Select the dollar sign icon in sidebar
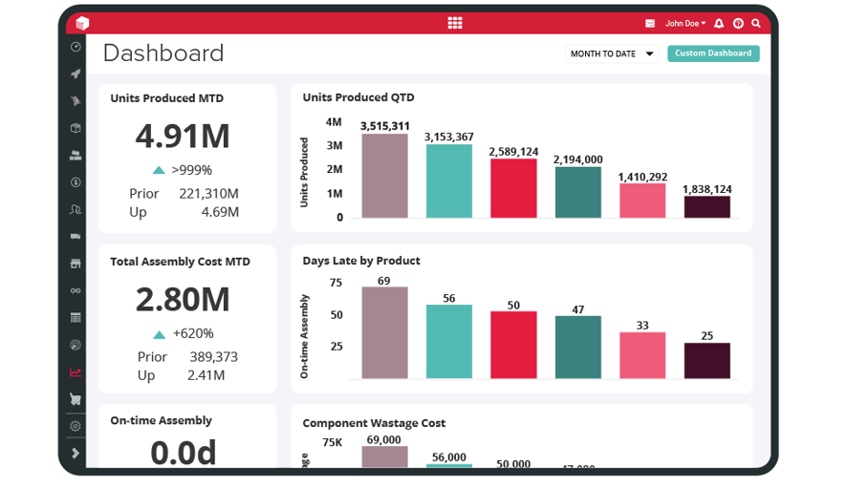Image resolution: width=868 pixels, height=489 pixels. (x=76, y=182)
